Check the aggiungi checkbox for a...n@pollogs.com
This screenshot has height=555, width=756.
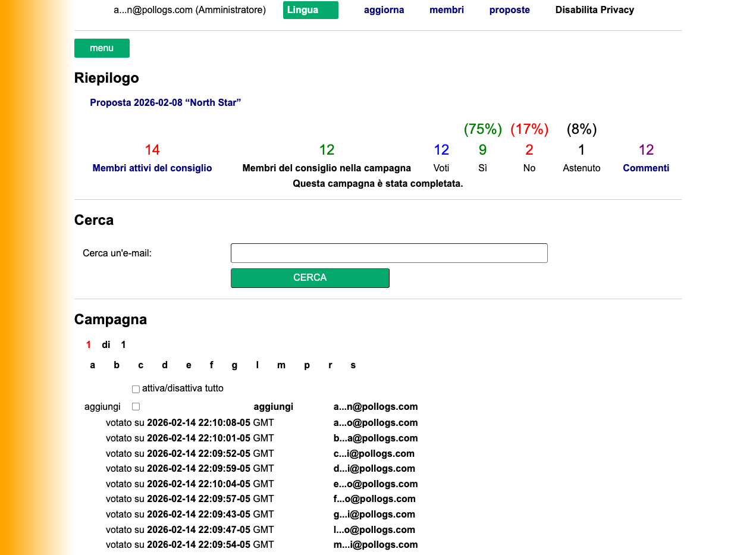[x=136, y=407]
